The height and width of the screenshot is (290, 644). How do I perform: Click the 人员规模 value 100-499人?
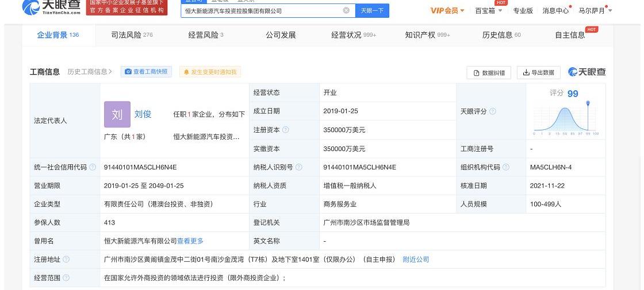tap(546, 204)
